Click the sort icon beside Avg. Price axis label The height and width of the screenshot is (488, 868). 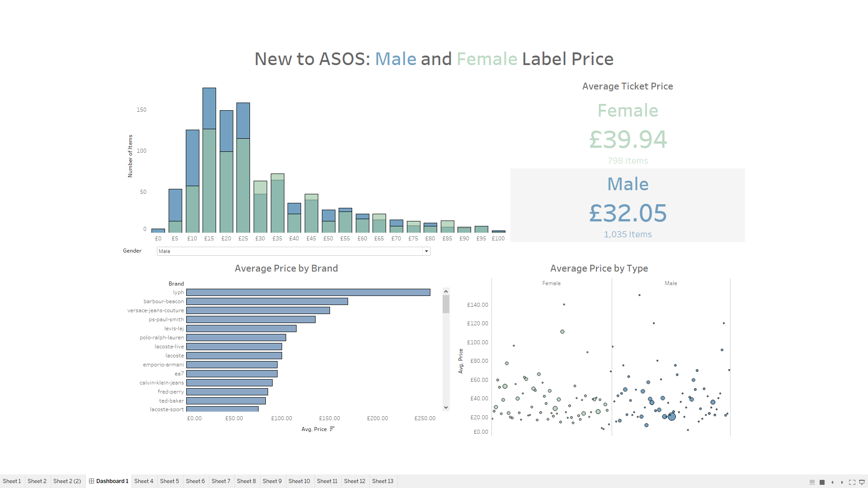332,429
